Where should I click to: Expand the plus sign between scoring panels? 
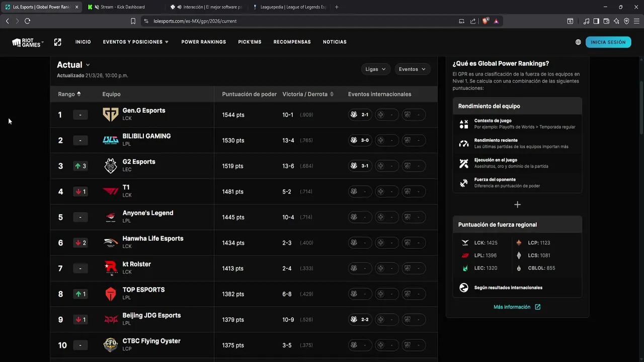click(x=517, y=205)
